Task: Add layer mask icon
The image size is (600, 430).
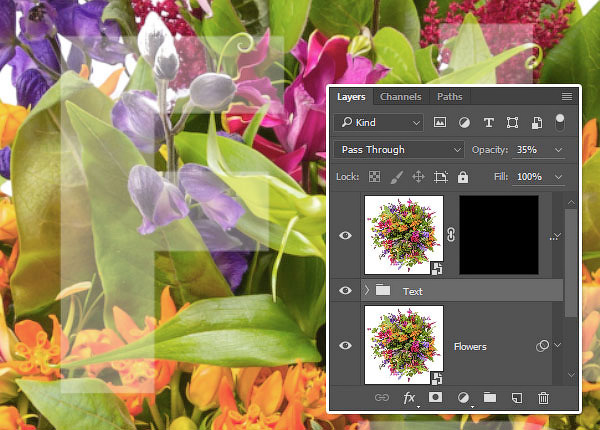Action: pos(435,397)
